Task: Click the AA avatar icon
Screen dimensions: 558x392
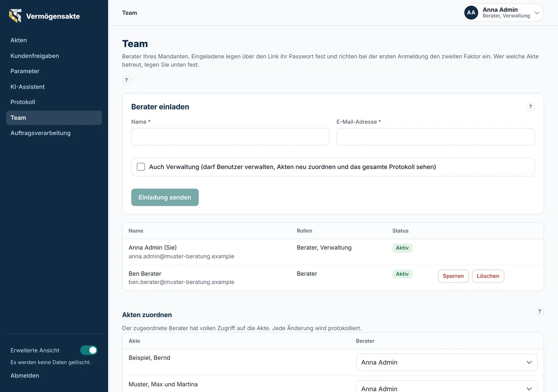Action: pyautogui.click(x=471, y=13)
